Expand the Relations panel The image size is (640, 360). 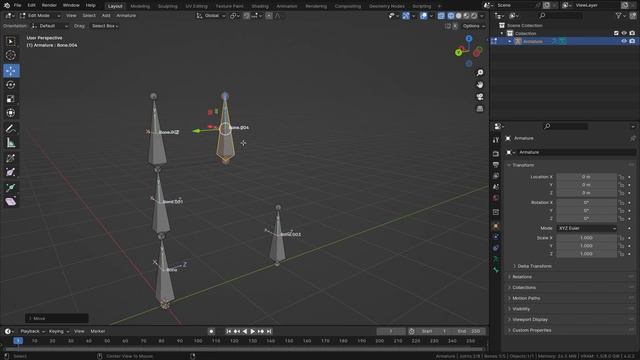click(522, 277)
